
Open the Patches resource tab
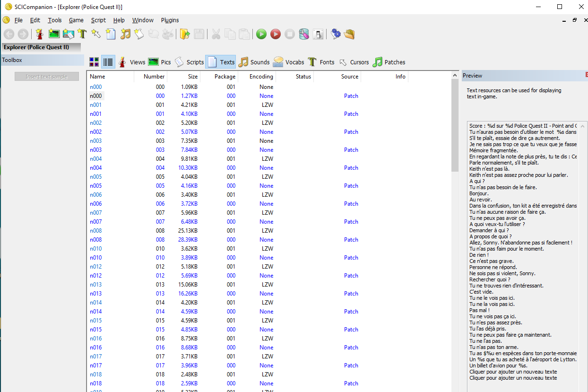pyautogui.click(x=389, y=62)
